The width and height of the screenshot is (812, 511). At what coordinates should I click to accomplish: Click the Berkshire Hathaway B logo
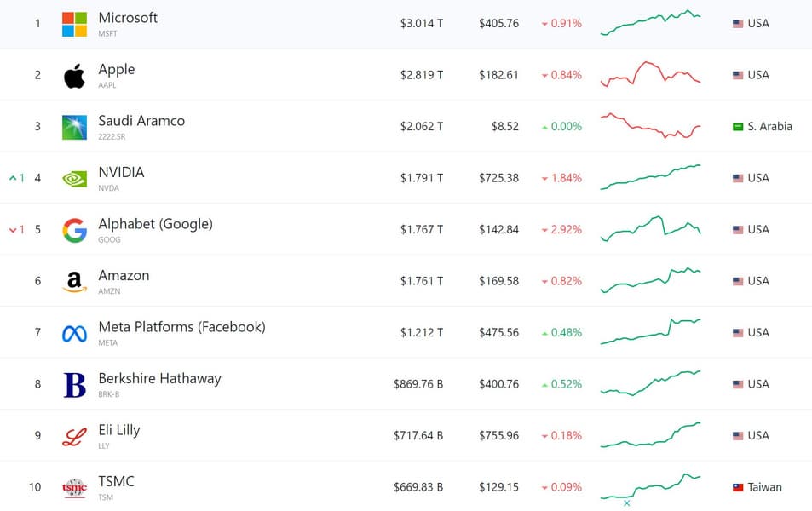[x=74, y=385]
